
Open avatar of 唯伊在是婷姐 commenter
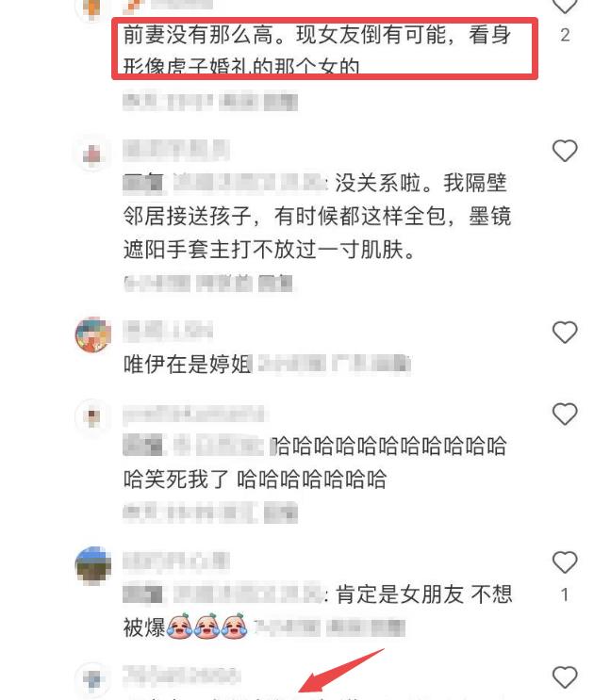[93, 334]
